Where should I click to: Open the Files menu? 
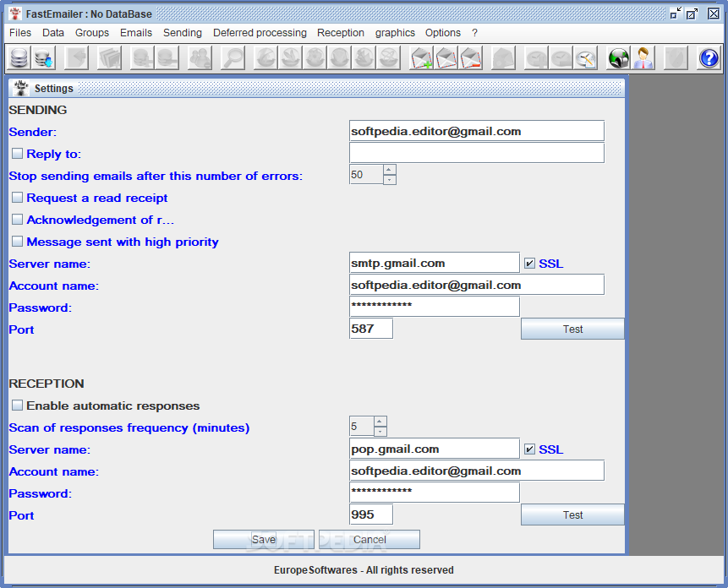(20, 33)
